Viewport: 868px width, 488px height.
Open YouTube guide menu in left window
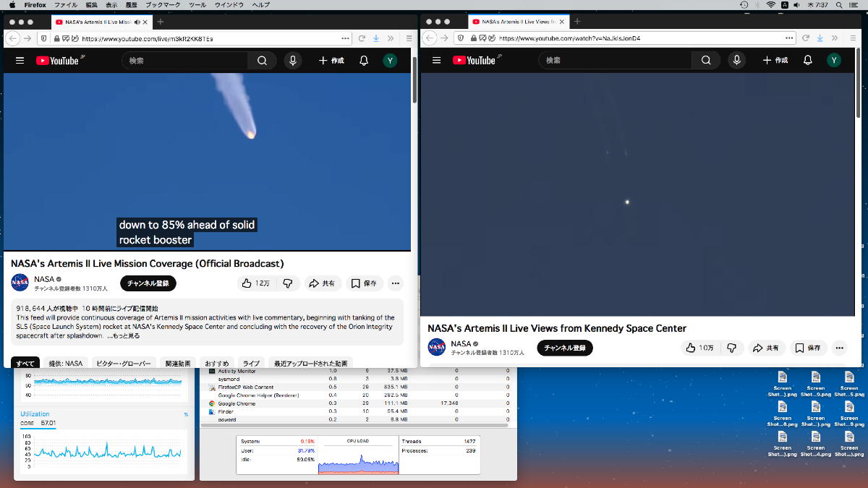[x=20, y=61]
